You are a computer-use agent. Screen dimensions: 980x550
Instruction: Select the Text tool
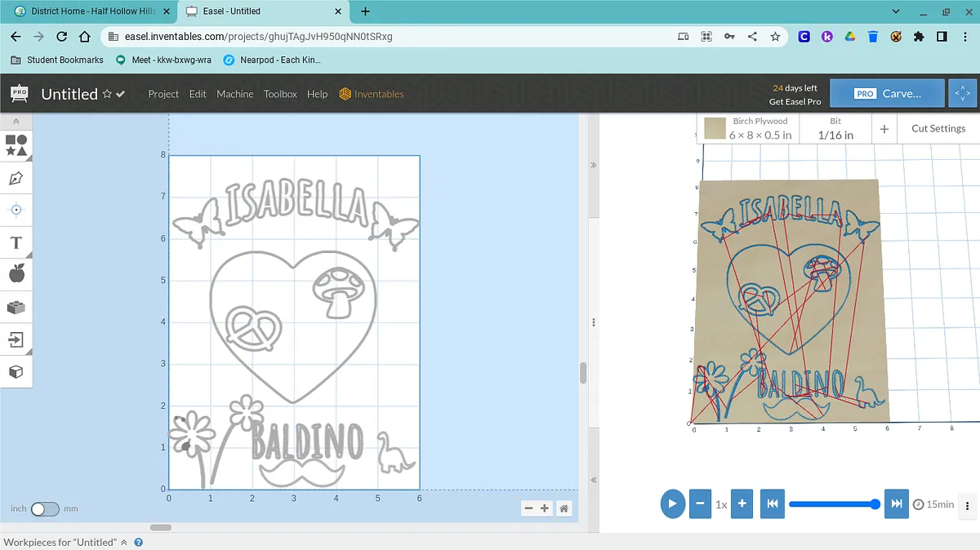pos(16,242)
